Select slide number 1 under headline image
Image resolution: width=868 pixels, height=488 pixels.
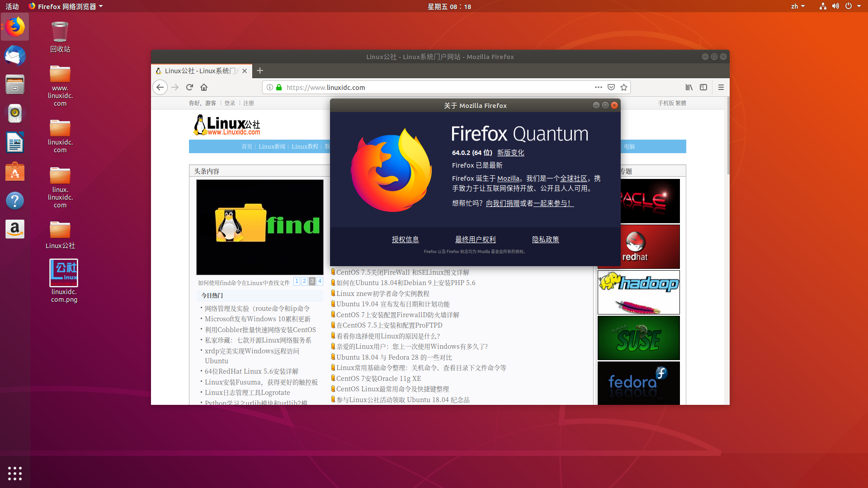(297, 281)
